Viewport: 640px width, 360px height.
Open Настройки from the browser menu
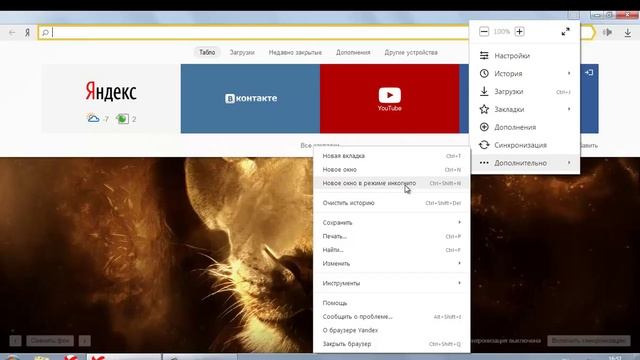(525, 56)
